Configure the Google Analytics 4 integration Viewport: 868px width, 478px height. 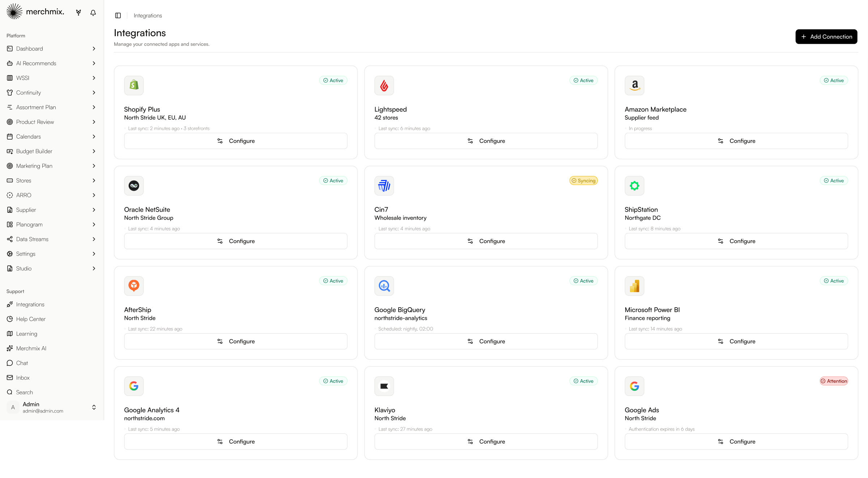coord(235,441)
